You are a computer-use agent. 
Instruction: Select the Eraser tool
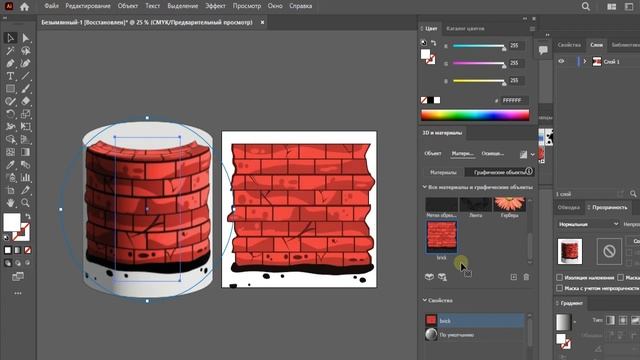coord(26,101)
